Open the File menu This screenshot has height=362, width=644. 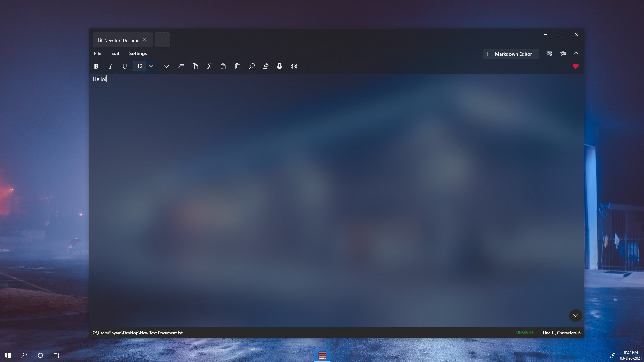coord(98,53)
